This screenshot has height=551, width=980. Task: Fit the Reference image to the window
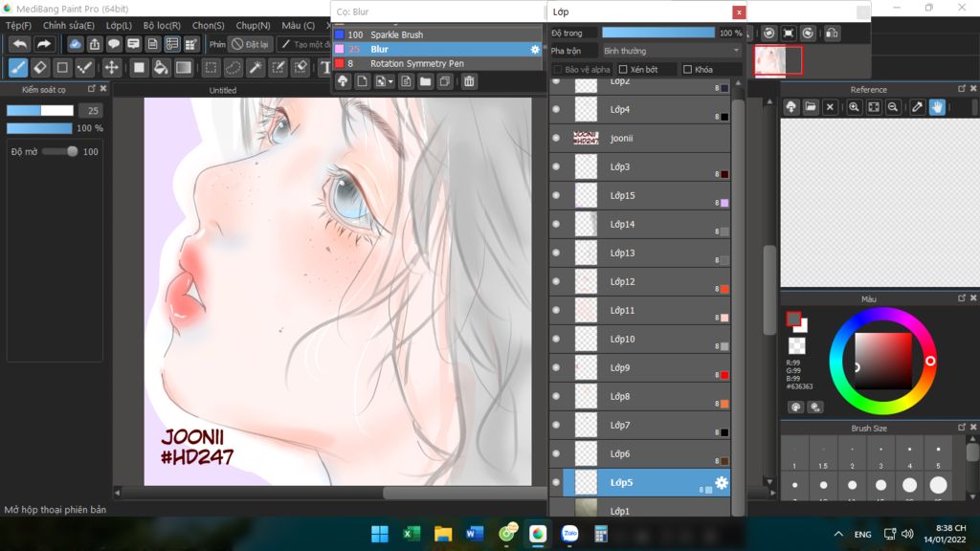[874, 107]
